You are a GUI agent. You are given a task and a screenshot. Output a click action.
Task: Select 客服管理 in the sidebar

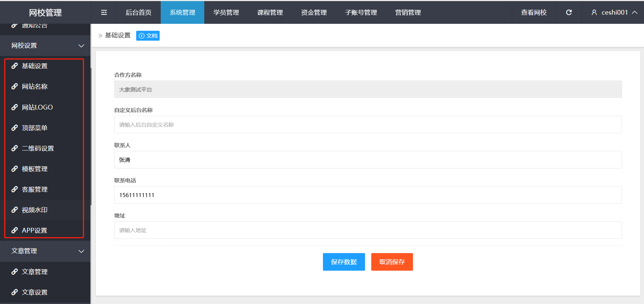[45, 189]
